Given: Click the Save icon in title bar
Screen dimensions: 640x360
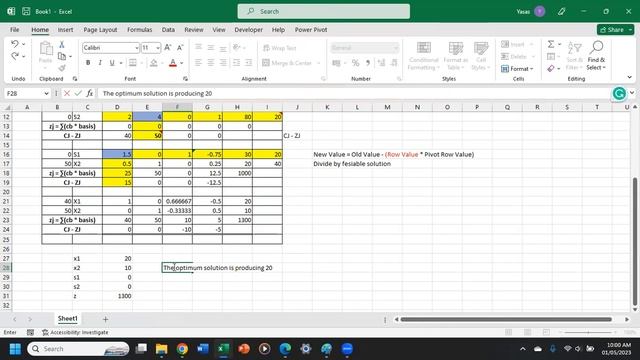Looking at the screenshot, I should [x=26, y=11].
